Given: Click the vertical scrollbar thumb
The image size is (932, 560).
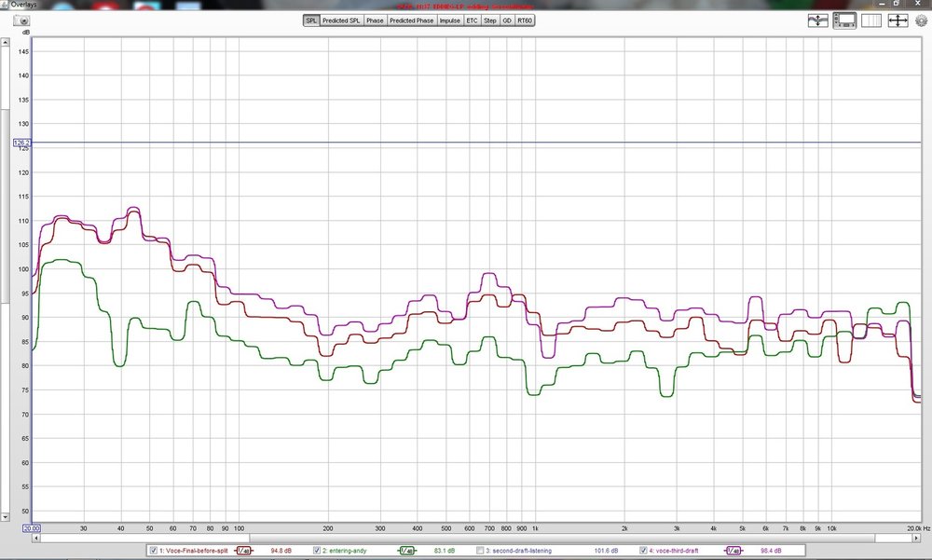Looking at the screenshot, I should click(5, 205).
